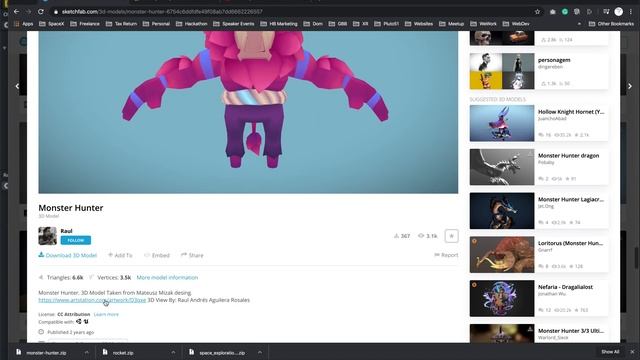Click the Embed option
The height and width of the screenshot is (360, 640).
tap(157, 255)
